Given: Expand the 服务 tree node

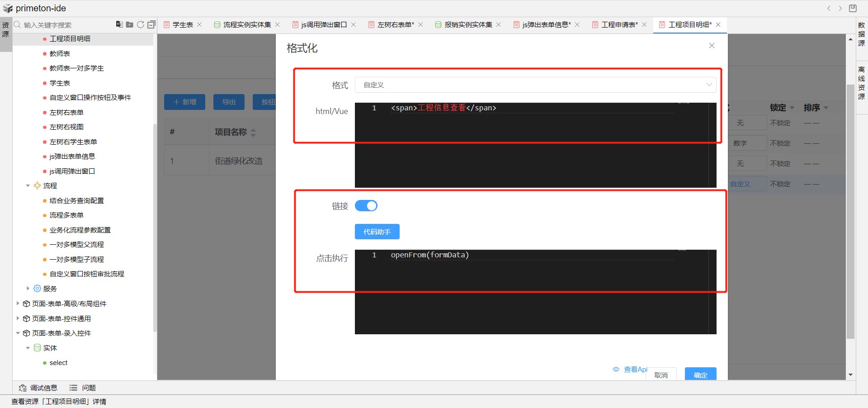Looking at the screenshot, I should pos(28,289).
